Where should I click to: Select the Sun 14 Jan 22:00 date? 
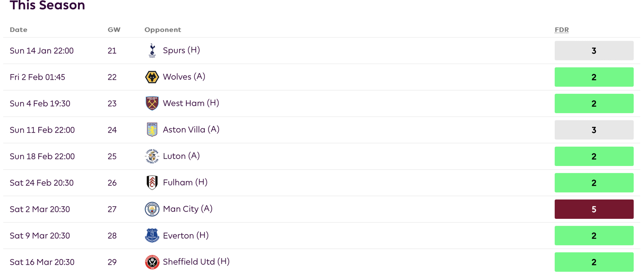(41, 51)
